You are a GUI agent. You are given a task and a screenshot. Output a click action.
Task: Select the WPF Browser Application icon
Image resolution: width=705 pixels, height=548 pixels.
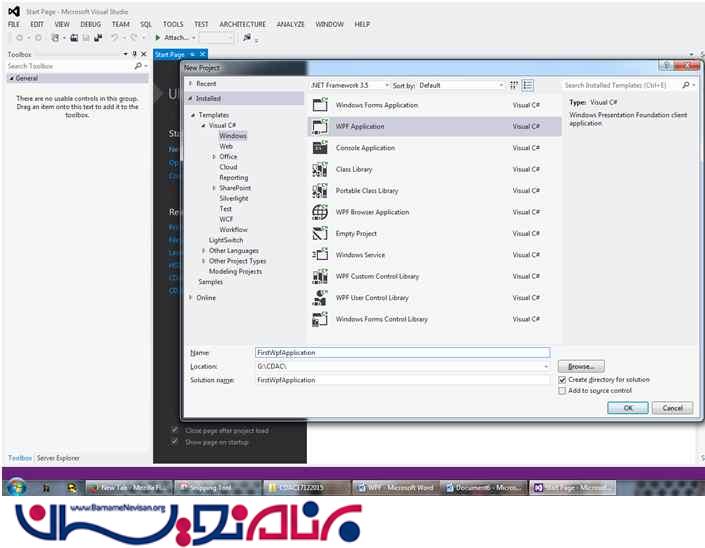pos(320,212)
